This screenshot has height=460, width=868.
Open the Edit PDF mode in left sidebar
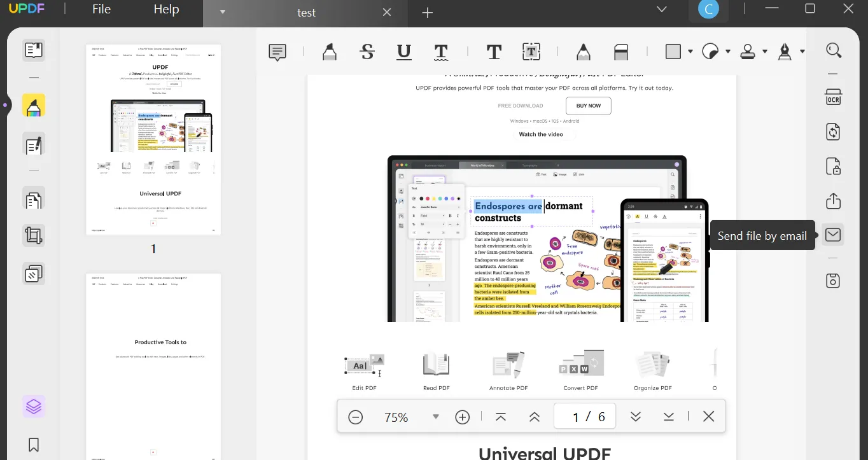tap(34, 144)
